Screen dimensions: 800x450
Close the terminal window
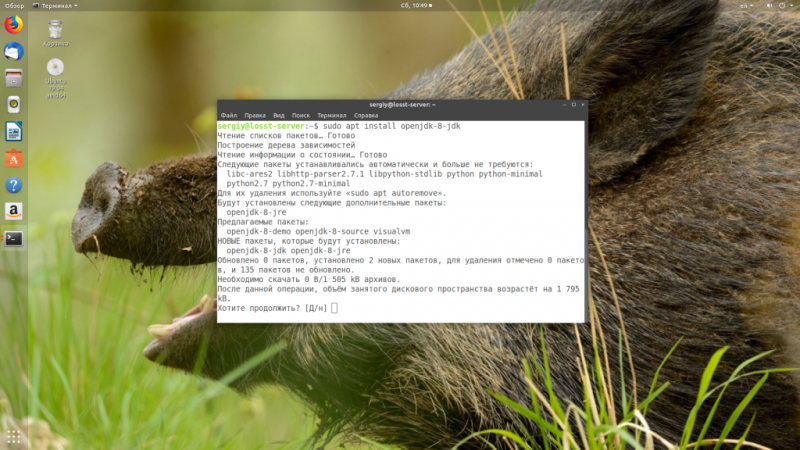pyautogui.click(x=583, y=105)
